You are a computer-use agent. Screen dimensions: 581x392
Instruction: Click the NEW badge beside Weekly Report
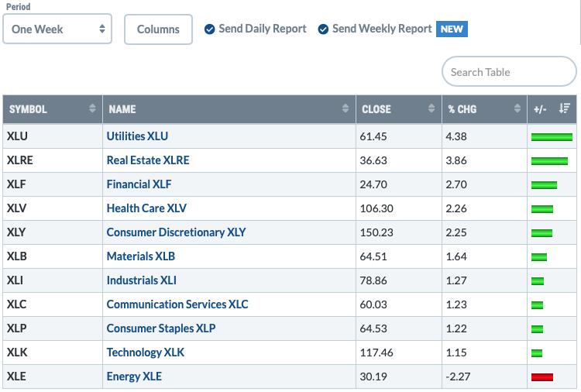pos(452,29)
